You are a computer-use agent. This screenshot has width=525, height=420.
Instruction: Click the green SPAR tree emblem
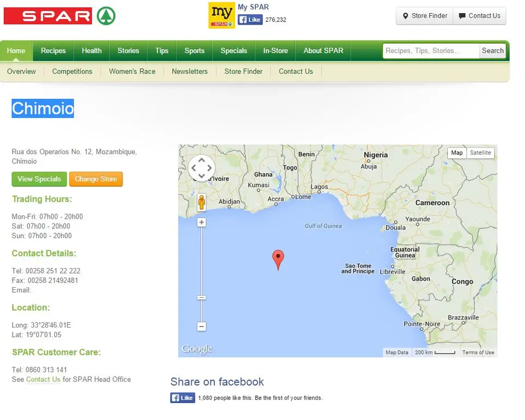point(106,16)
